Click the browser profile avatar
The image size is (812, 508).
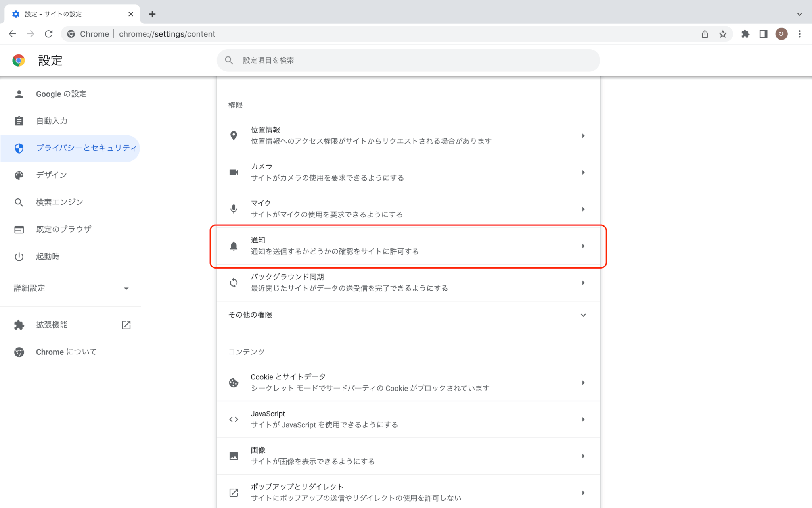781,34
